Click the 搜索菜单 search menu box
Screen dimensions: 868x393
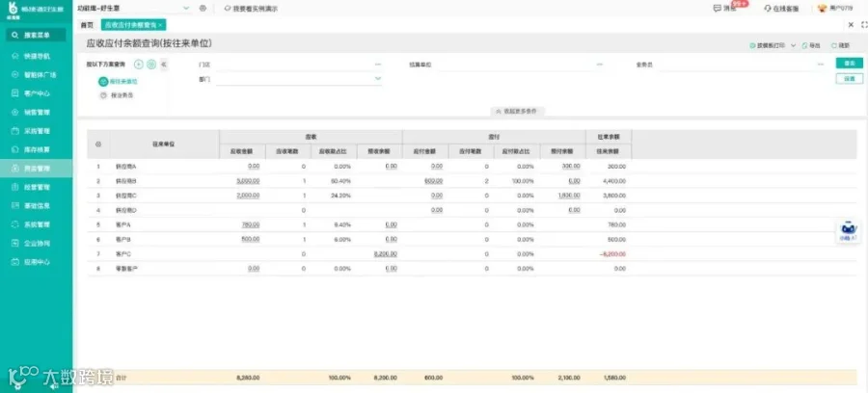coord(36,35)
